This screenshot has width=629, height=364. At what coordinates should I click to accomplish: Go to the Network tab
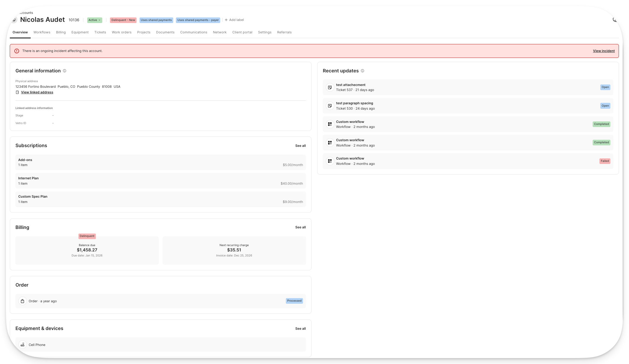click(220, 32)
